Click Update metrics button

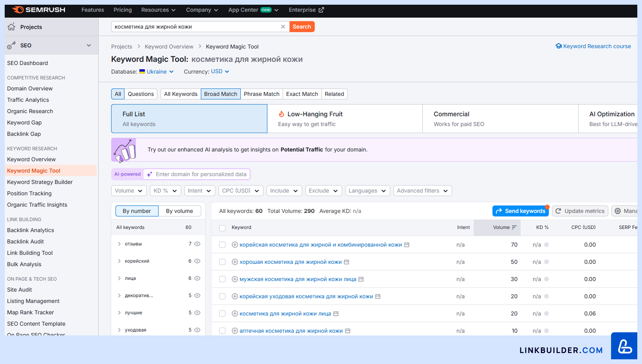click(x=580, y=211)
